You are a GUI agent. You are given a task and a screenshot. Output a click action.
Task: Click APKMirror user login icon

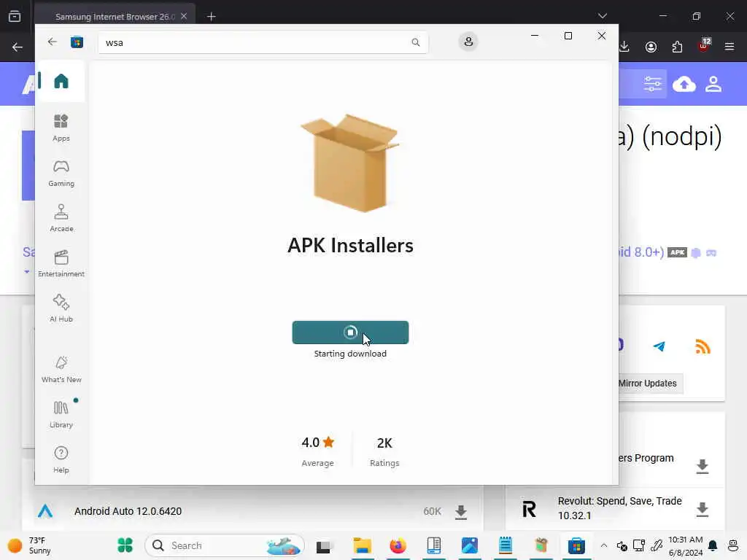713,85
